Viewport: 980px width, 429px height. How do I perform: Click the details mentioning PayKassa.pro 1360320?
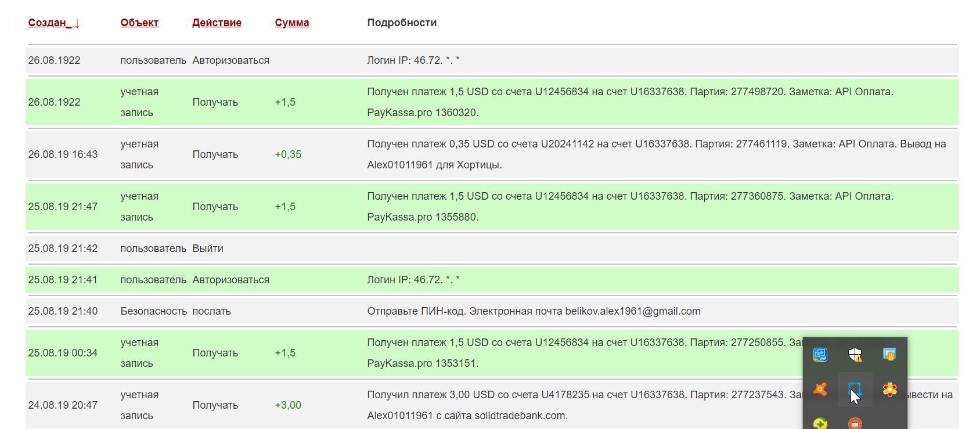click(x=630, y=102)
